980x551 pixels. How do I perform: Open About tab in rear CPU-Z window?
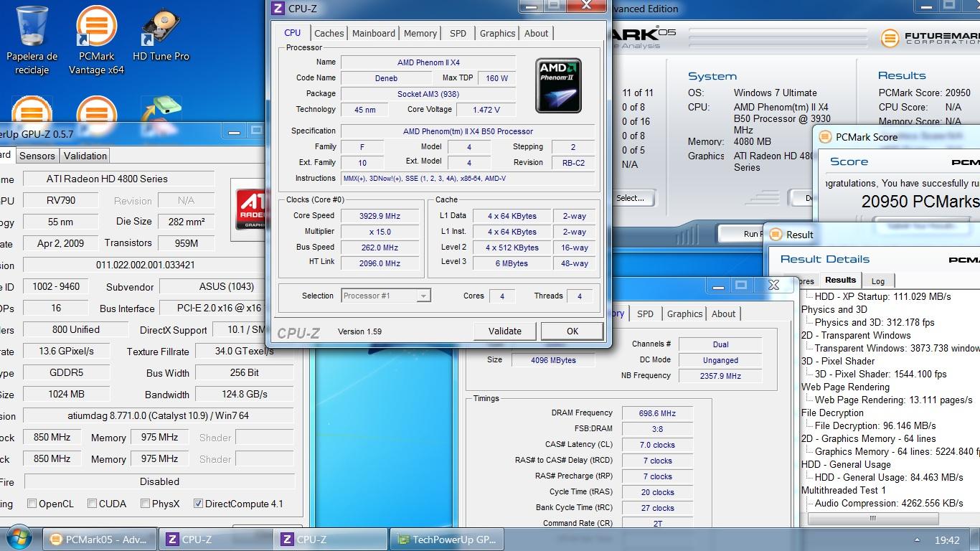pyautogui.click(x=723, y=314)
